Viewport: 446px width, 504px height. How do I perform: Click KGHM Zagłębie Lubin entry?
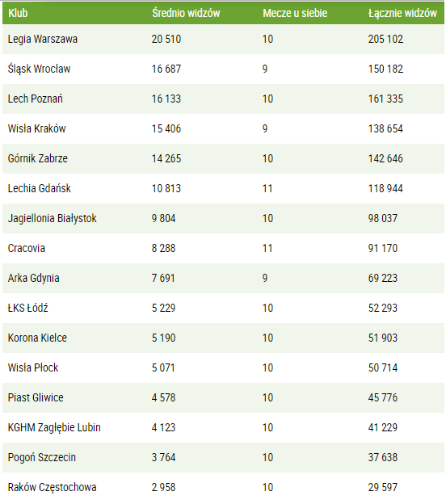54,428
